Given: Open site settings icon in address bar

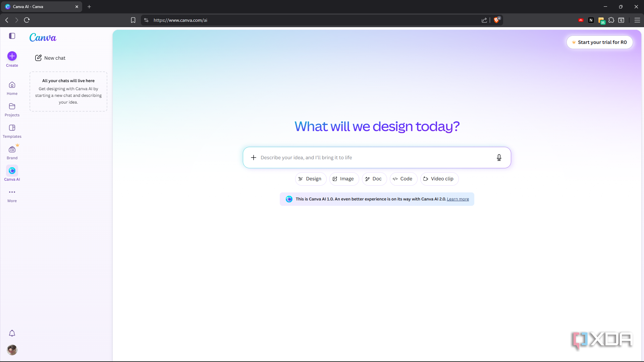Looking at the screenshot, I should 146,20.
